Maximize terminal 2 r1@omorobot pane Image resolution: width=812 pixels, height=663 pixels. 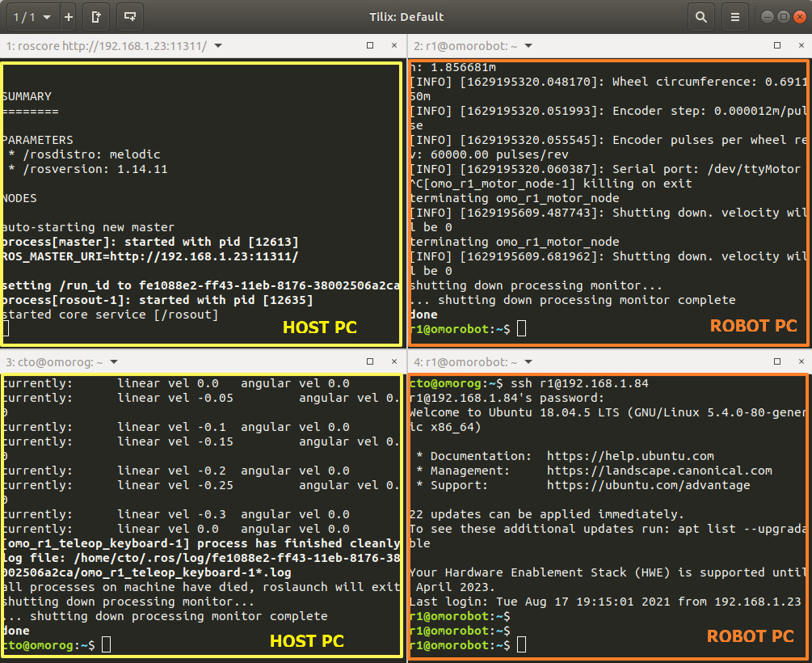coord(776,45)
